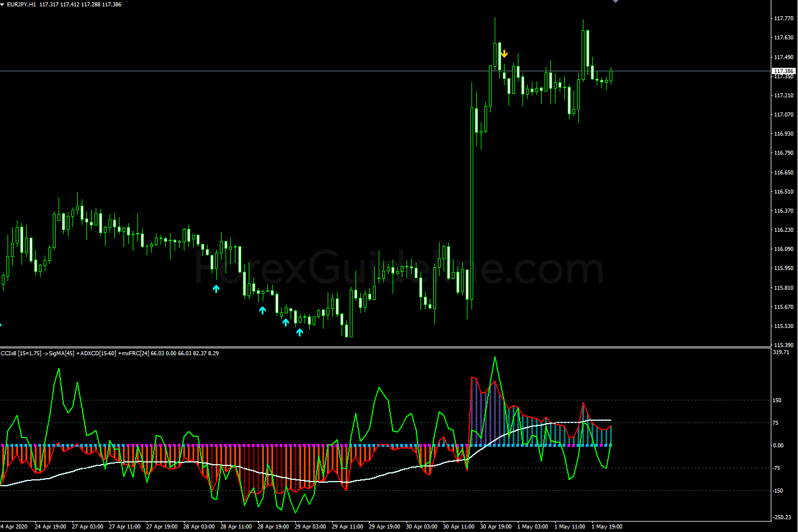This screenshot has height=532, width=798.
Task: Click price scale value 115.670
Action: tap(784, 307)
